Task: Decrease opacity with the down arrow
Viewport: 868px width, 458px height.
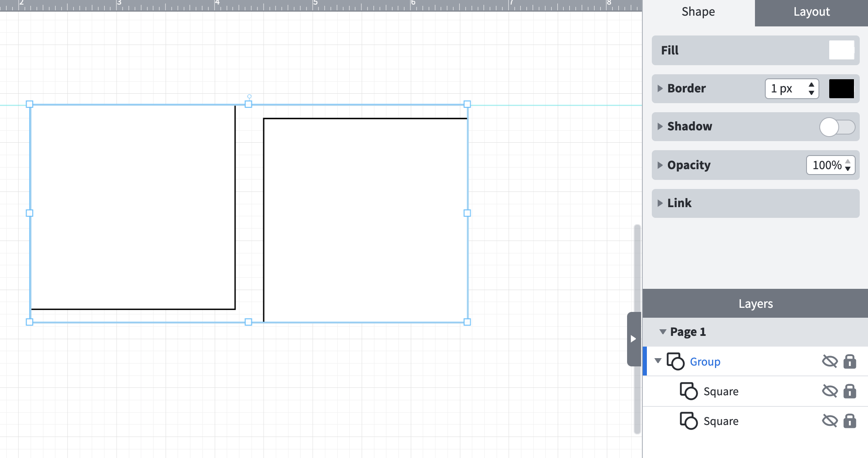Action: pos(848,169)
